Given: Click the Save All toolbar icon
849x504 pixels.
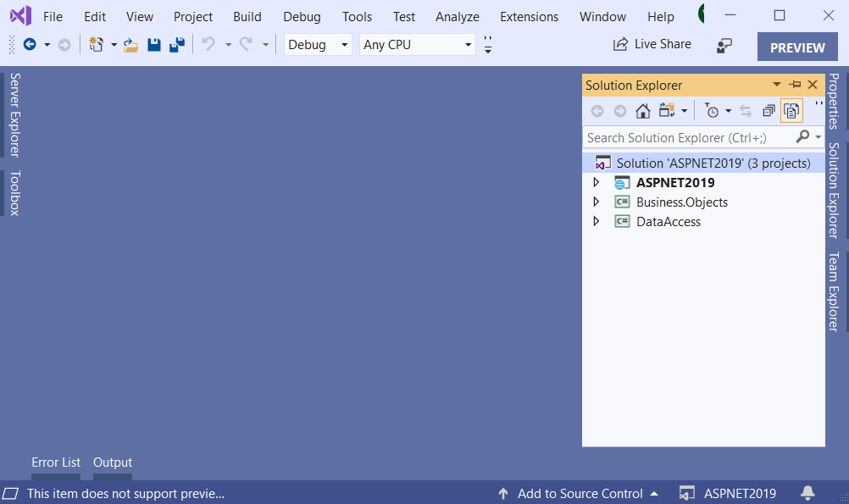Looking at the screenshot, I should (177, 44).
